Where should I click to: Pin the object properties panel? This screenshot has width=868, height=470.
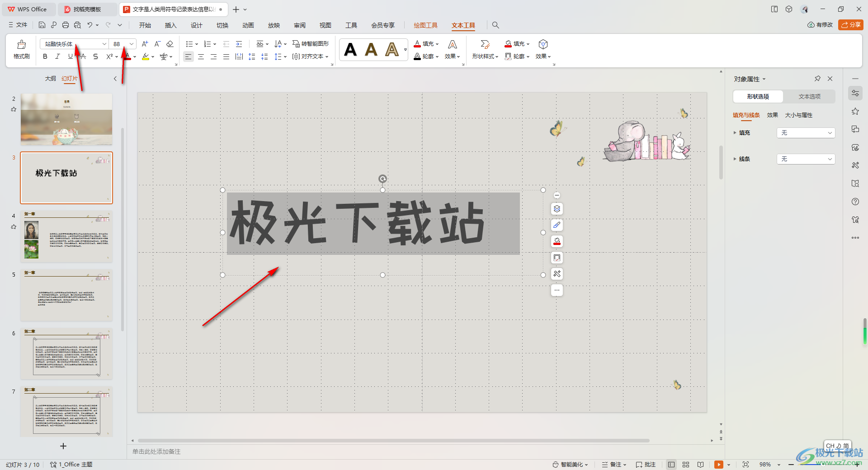pyautogui.click(x=817, y=79)
